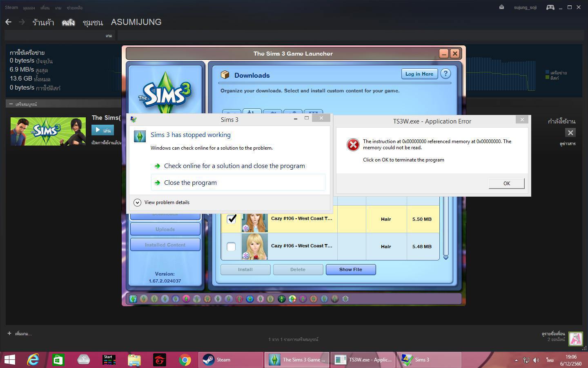This screenshot has height=368, width=588.
Task: Click OK in the TS3W.exe error dialog
Action: click(506, 183)
